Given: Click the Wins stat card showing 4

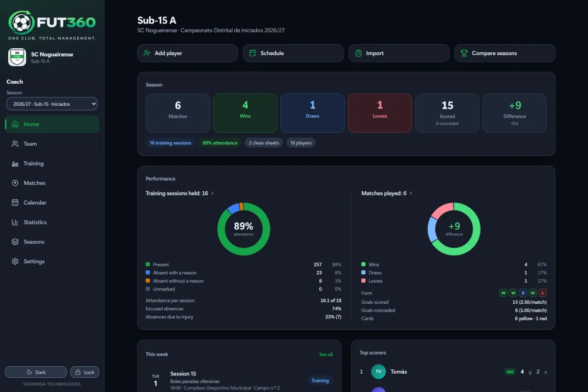Looking at the screenshot, I should 245,113.
